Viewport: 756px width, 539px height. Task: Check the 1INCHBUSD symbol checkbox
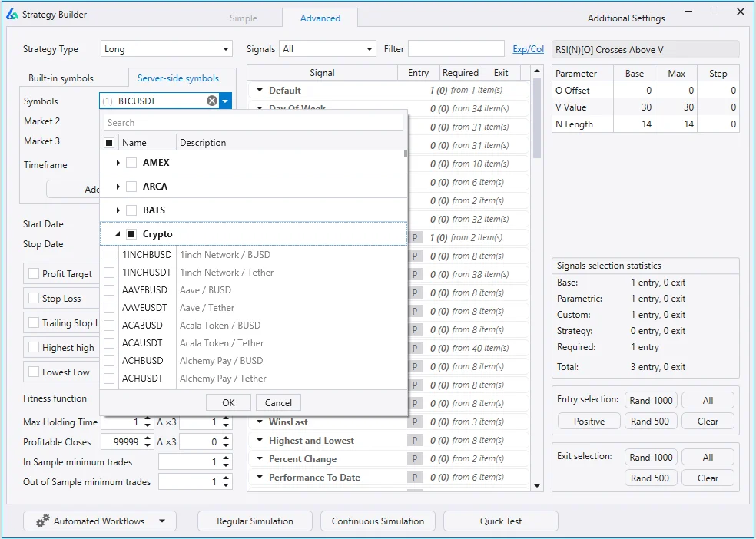point(109,255)
